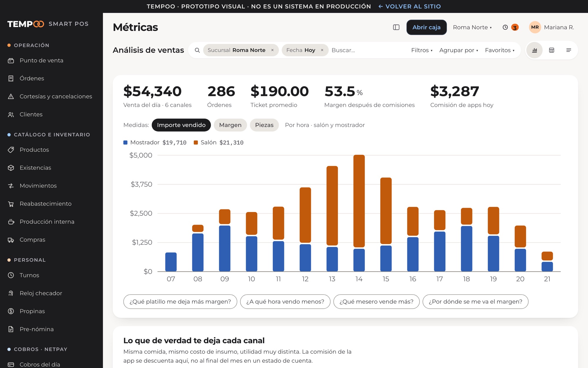Click the blue Mostrador legend swatch
Viewport: 588px width, 368px height.
pos(126,142)
